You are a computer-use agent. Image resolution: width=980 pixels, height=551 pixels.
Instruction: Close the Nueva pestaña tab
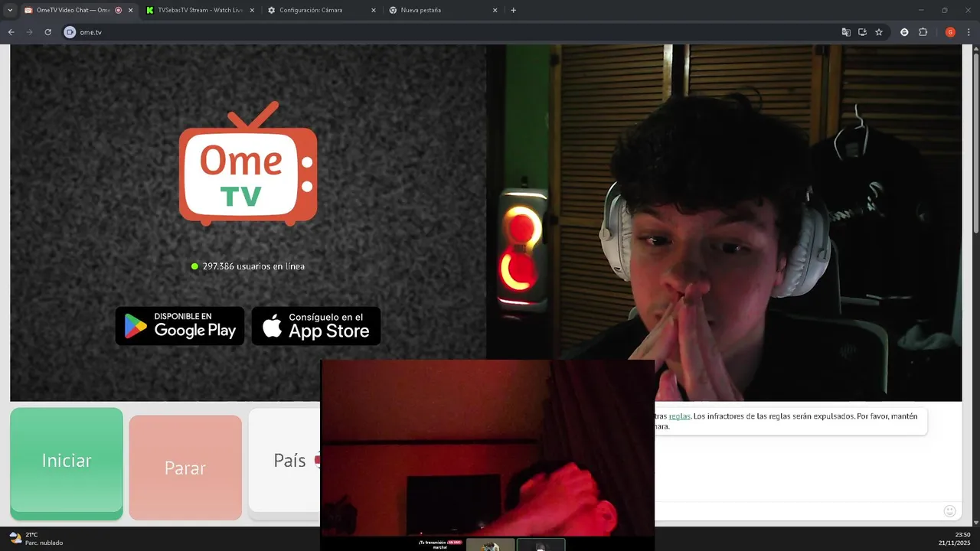pos(495,10)
